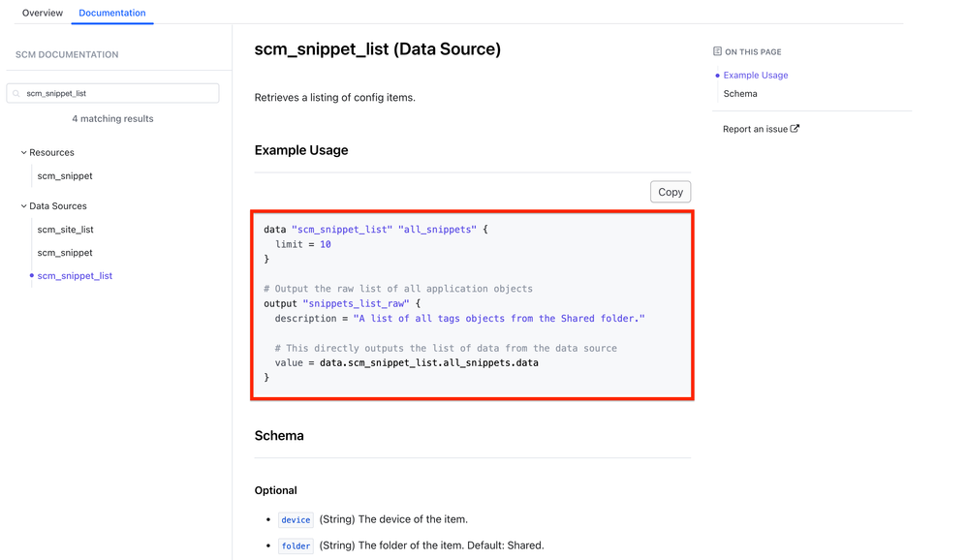Click the device attribute code tag

point(296,520)
